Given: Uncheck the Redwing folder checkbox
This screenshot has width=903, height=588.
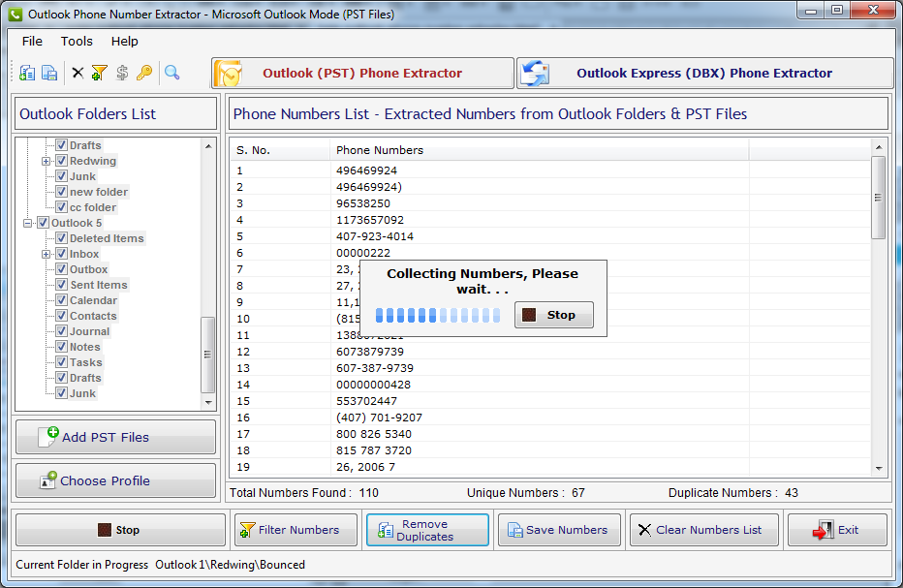Looking at the screenshot, I should click(x=62, y=161).
